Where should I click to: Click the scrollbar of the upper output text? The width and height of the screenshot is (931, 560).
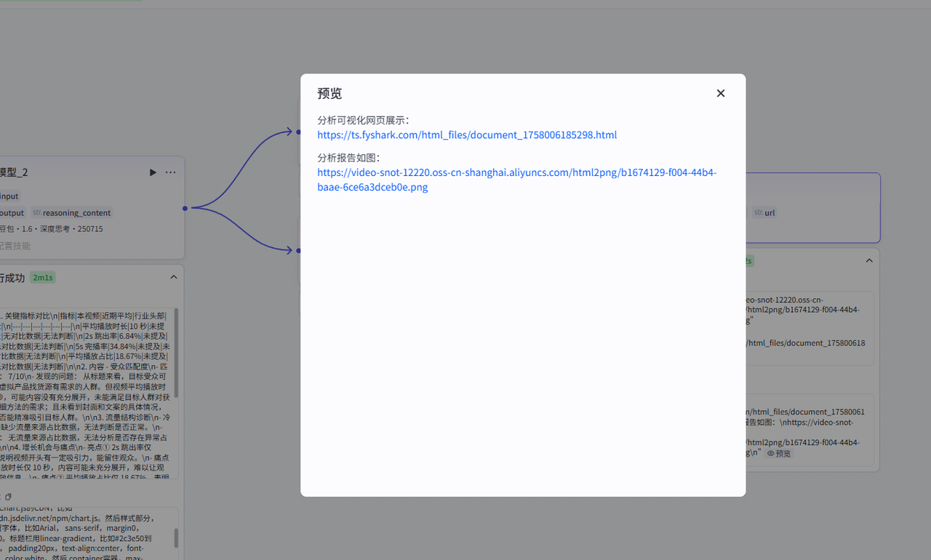175,364
